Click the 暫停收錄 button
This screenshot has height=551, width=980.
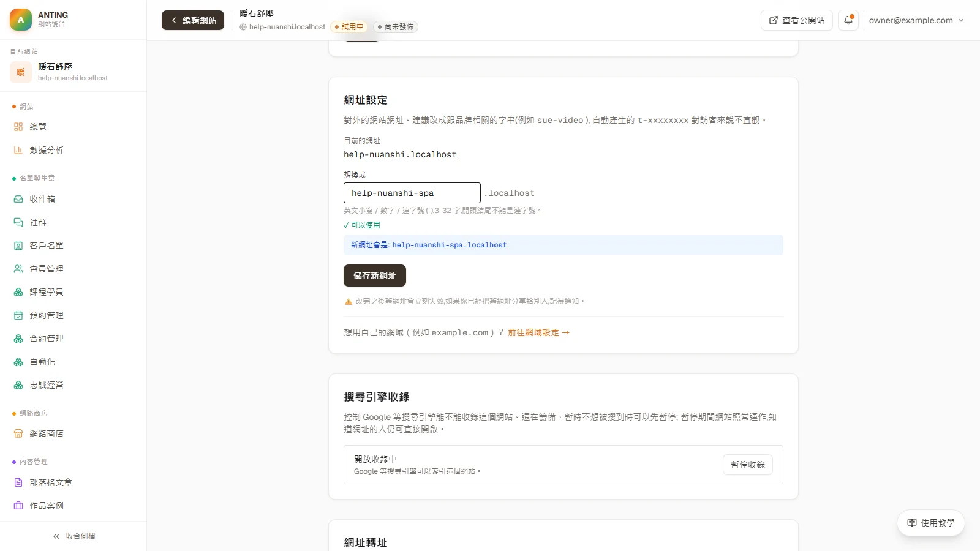(748, 465)
